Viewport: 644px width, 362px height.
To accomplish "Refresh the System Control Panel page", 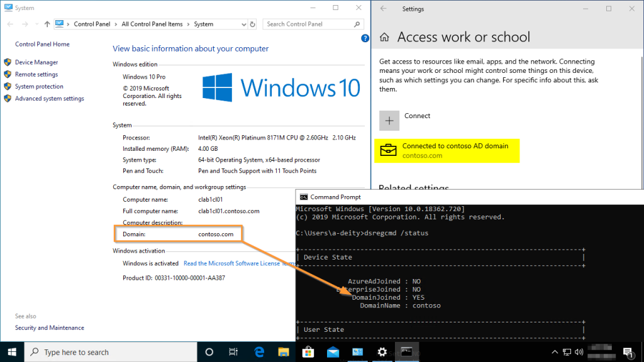I will point(253,25).
